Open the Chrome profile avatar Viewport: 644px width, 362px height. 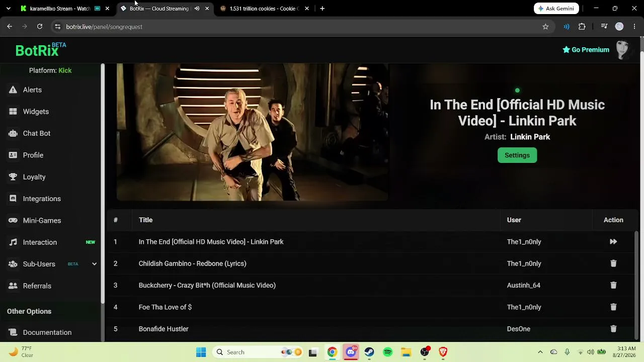[x=619, y=27]
